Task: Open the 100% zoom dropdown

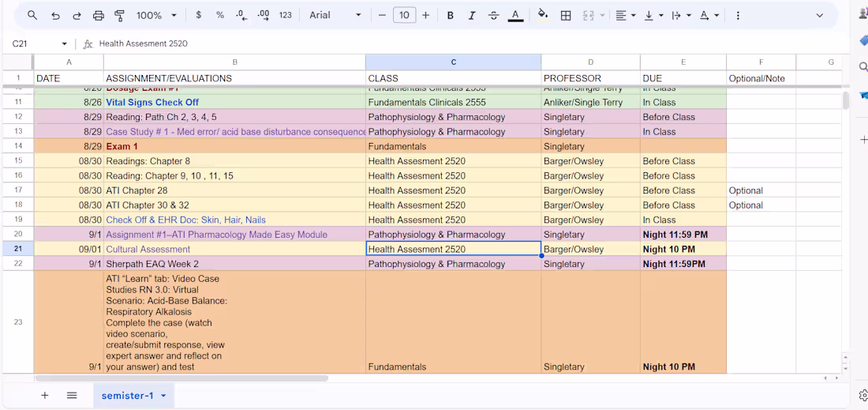Action: [157, 16]
